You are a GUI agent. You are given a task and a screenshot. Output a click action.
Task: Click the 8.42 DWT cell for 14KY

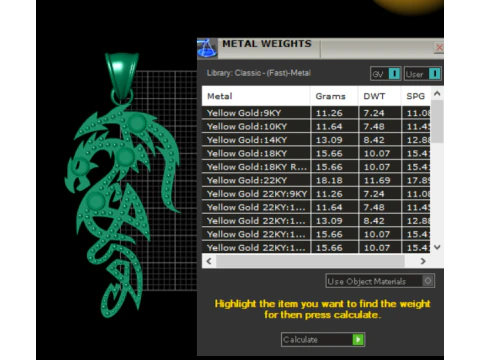tap(380, 140)
